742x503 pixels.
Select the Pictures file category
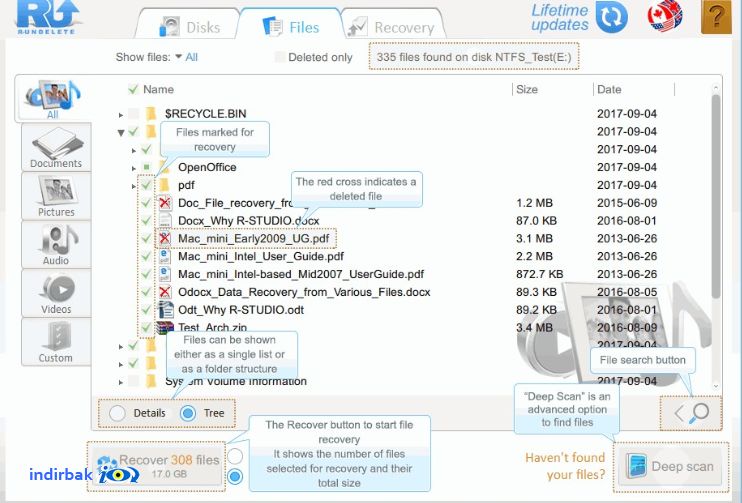click(56, 196)
